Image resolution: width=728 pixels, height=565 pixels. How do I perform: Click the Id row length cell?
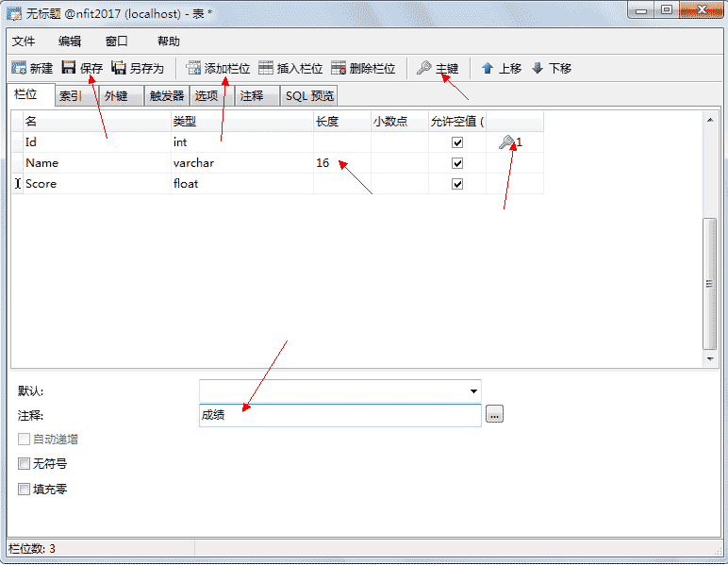click(x=342, y=142)
